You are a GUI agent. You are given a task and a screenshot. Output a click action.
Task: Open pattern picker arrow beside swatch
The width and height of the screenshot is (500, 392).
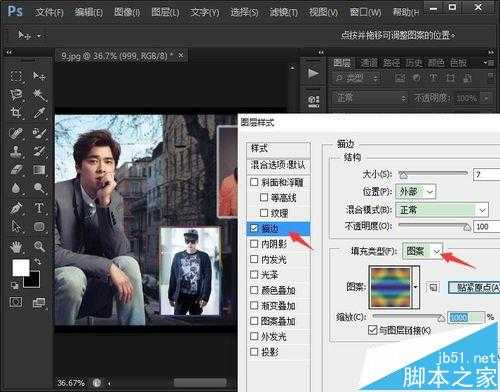coord(416,287)
